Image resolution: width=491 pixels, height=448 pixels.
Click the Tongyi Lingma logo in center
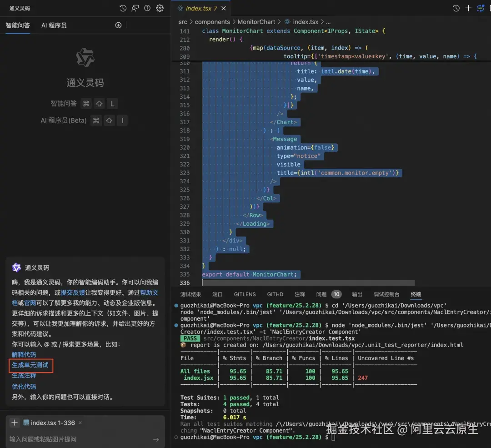tap(85, 57)
